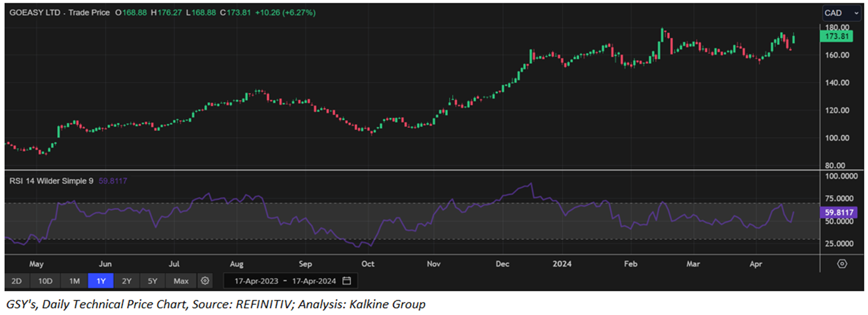This screenshot has height=315, width=868.
Task: Click the 25.0000 RSI axis label
Action: (841, 243)
